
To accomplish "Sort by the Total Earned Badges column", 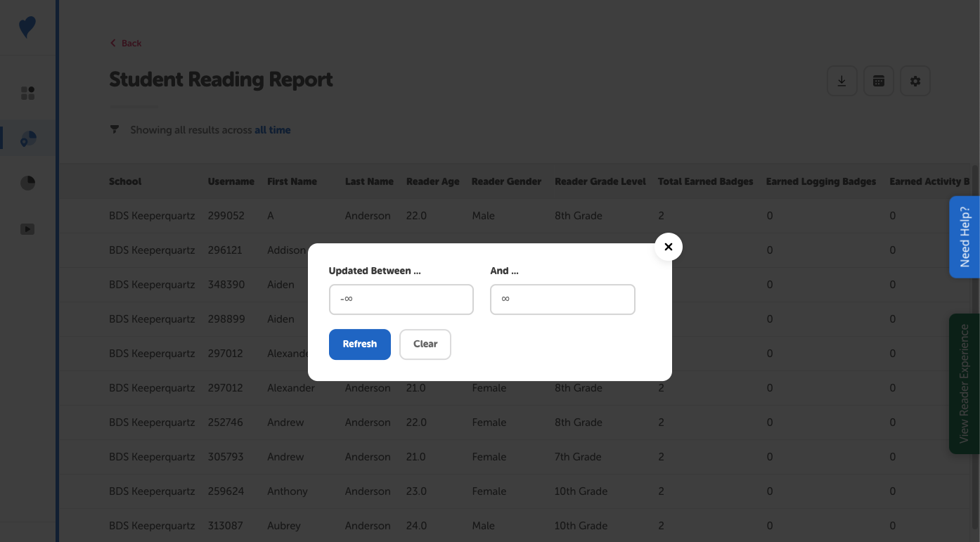I will point(705,181).
